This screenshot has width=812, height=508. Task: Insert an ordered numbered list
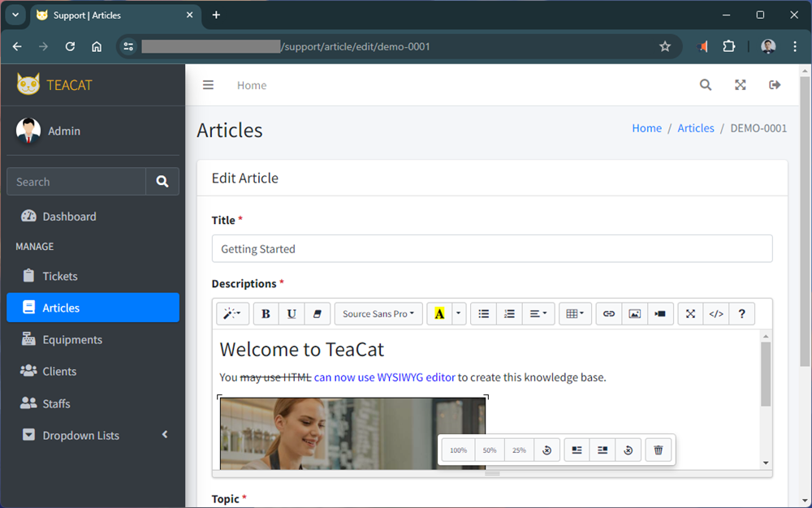pyautogui.click(x=510, y=313)
